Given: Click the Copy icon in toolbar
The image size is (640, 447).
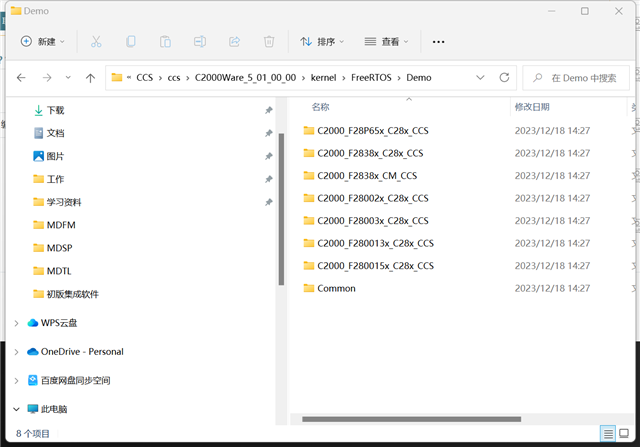Looking at the screenshot, I should pos(131,42).
